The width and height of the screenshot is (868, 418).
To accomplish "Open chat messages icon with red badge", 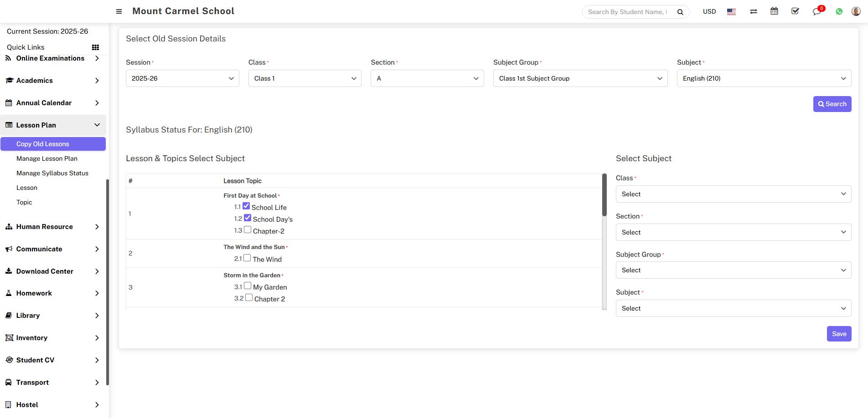I will [816, 11].
